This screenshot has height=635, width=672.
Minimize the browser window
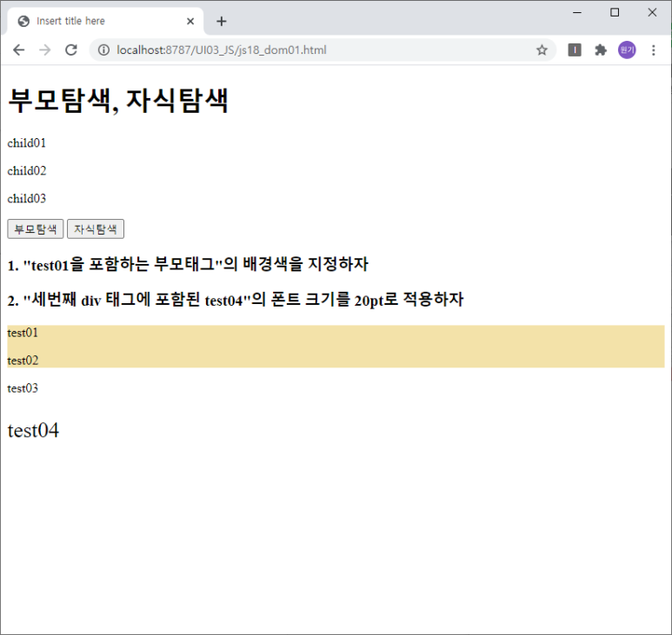click(x=577, y=12)
